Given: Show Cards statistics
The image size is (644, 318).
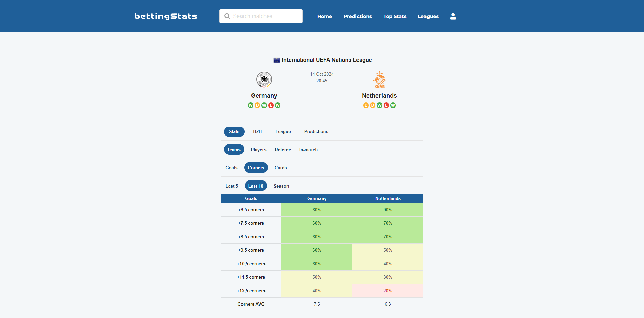Looking at the screenshot, I should click(x=281, y=168).
